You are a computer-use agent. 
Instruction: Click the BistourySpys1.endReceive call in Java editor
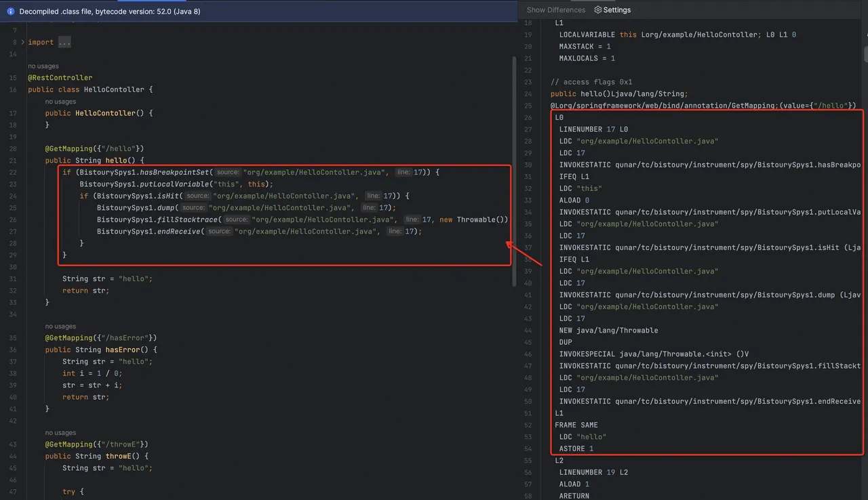259,232
